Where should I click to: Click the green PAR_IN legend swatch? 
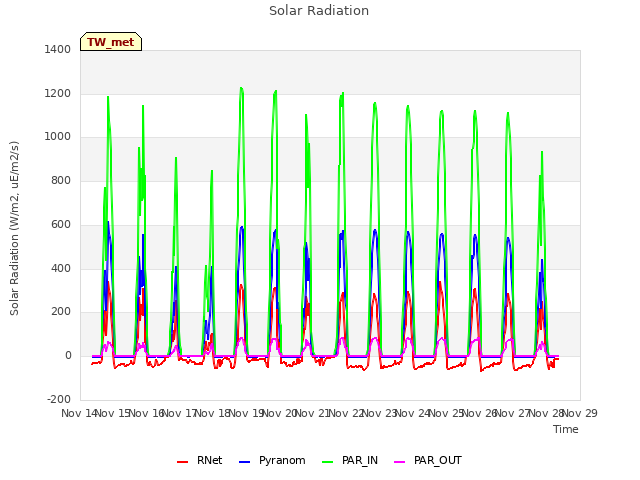click(x=328, y=462)
